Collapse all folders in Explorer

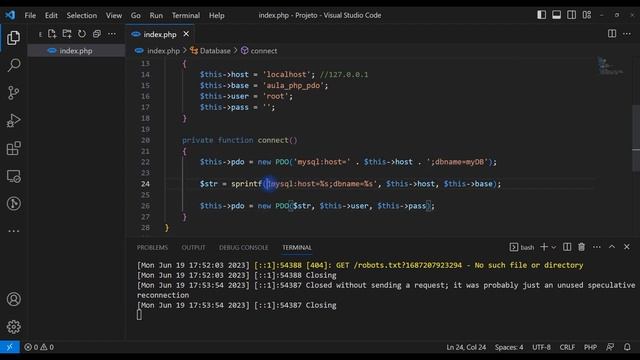[x=97, y=34]
